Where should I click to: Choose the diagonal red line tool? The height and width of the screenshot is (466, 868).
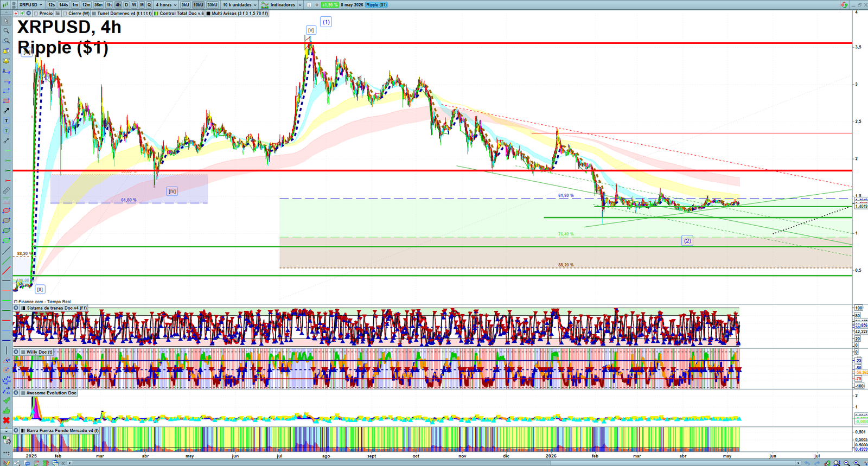[7, 270]
